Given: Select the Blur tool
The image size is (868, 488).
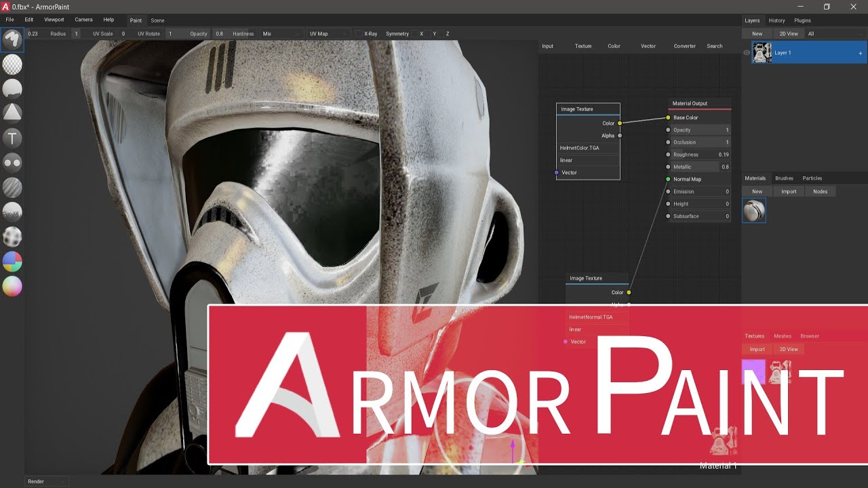Looking at the screenshot, I should [12, 188].
